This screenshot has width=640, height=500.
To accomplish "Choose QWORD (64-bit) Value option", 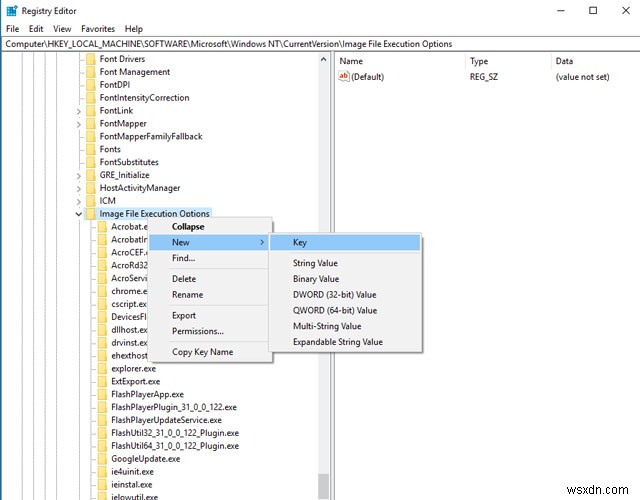I will pos(345,310).
